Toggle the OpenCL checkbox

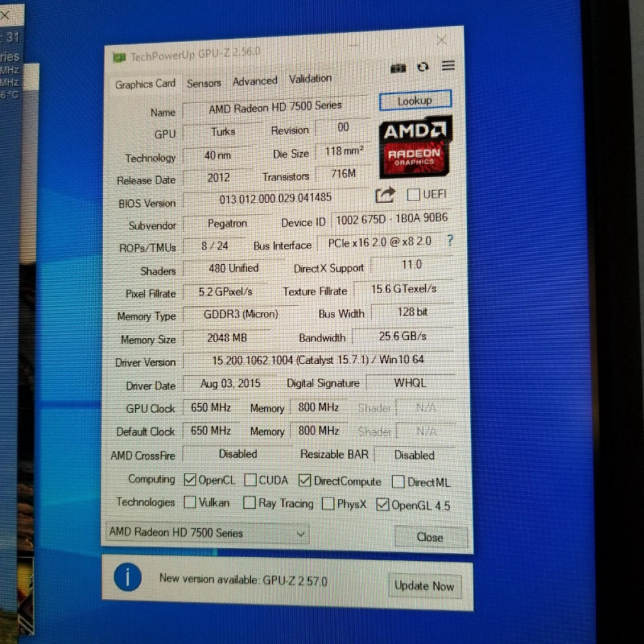(x=190, y=479)
